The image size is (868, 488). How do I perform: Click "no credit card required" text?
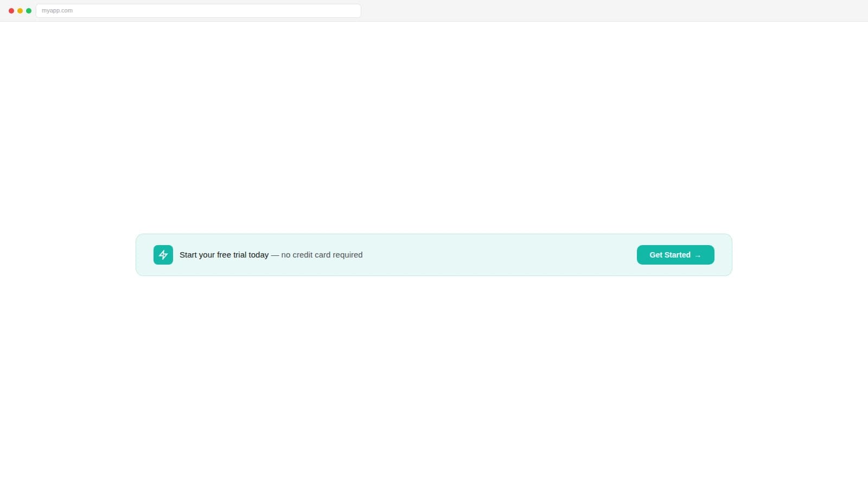322,255
